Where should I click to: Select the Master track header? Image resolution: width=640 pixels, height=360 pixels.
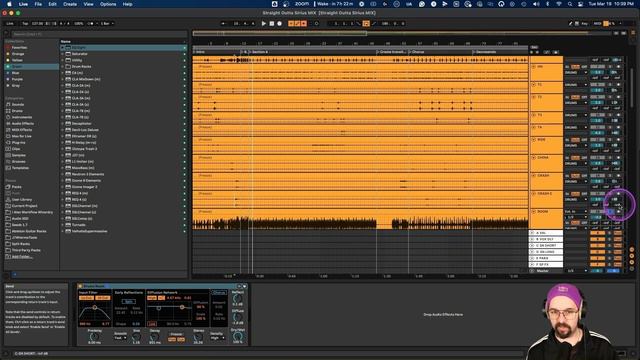click(x=546, y=271)
